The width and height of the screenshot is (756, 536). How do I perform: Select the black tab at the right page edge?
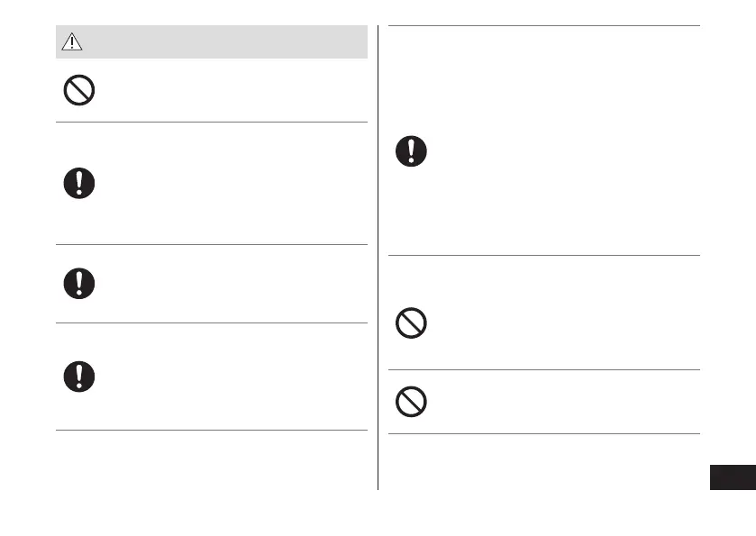(733, 476)
